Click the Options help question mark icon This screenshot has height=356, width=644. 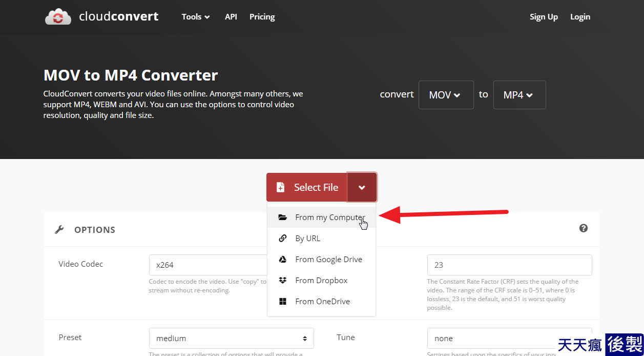tap(583, 228)
